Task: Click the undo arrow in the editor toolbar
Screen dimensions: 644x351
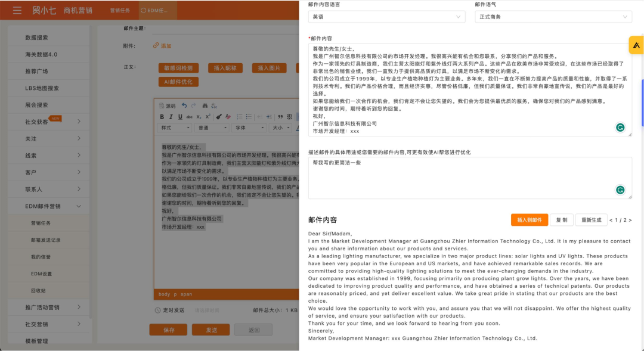Action: 184,105
